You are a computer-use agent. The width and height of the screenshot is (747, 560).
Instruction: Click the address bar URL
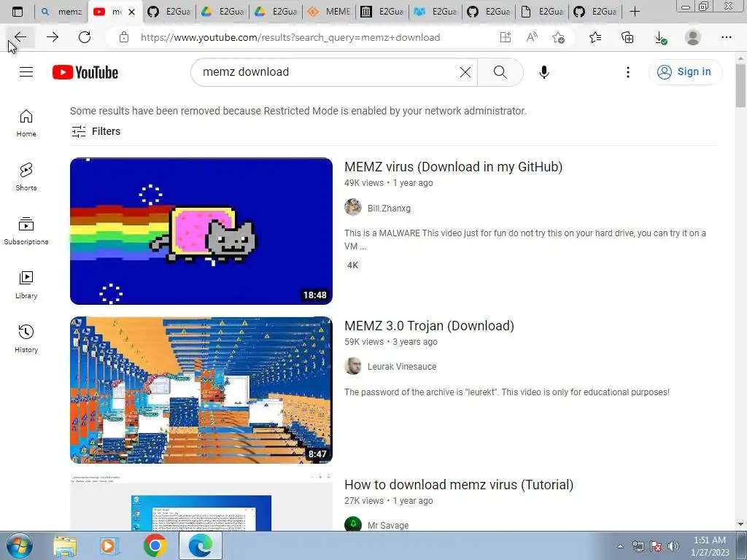click(x=290, y=37)
